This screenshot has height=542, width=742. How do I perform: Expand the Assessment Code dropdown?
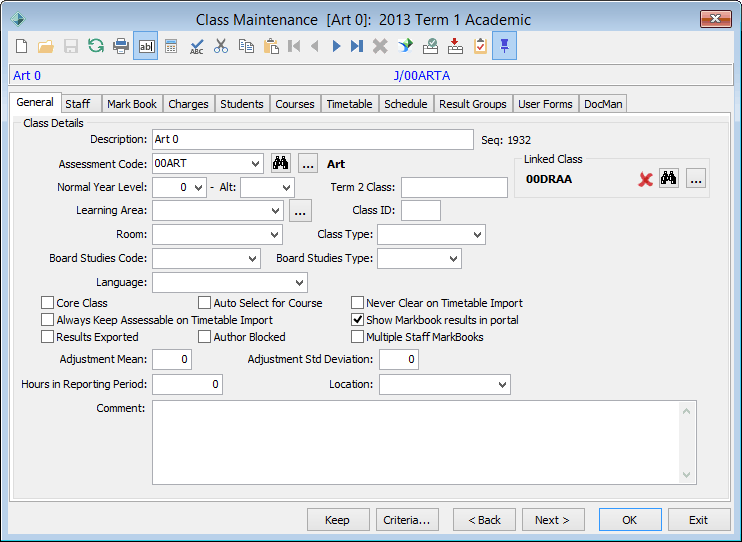(x=256, y=164)
